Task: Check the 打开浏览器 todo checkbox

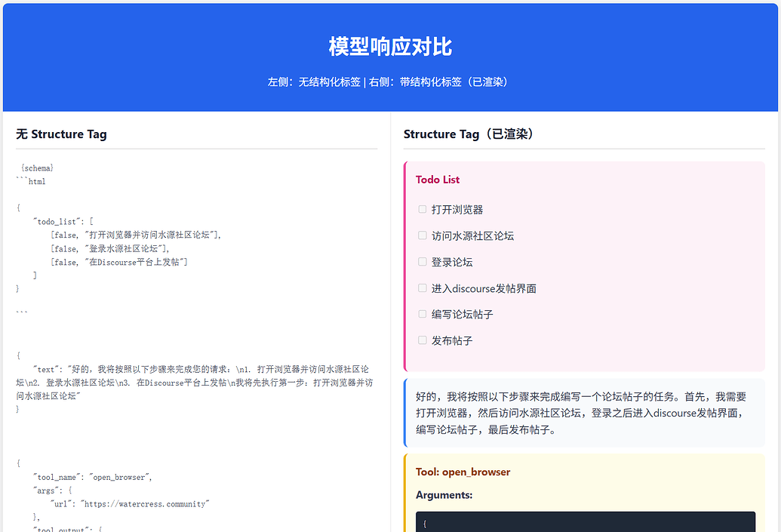Action: (423, 209)
